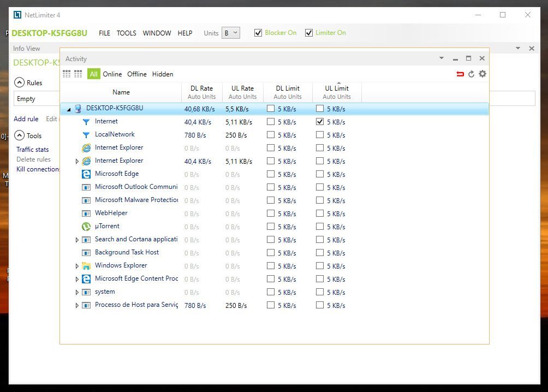Expand the Windows Explorer node

[x=77, y=266]
